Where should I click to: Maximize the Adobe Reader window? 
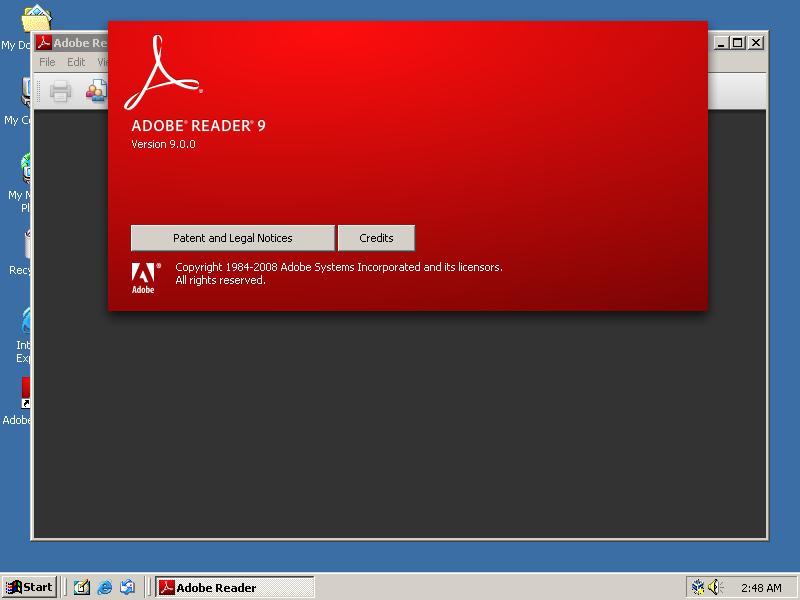738,43
